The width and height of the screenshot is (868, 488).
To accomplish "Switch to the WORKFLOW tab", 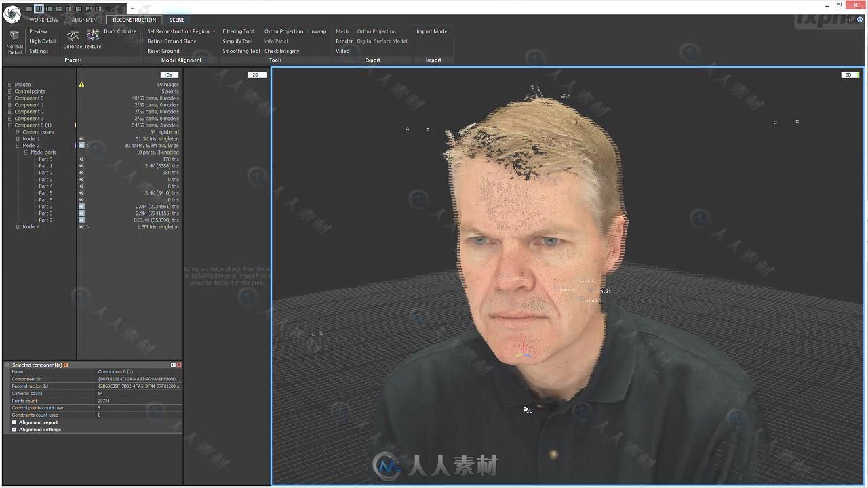I will pyautogui.click(x=43, y=20).
